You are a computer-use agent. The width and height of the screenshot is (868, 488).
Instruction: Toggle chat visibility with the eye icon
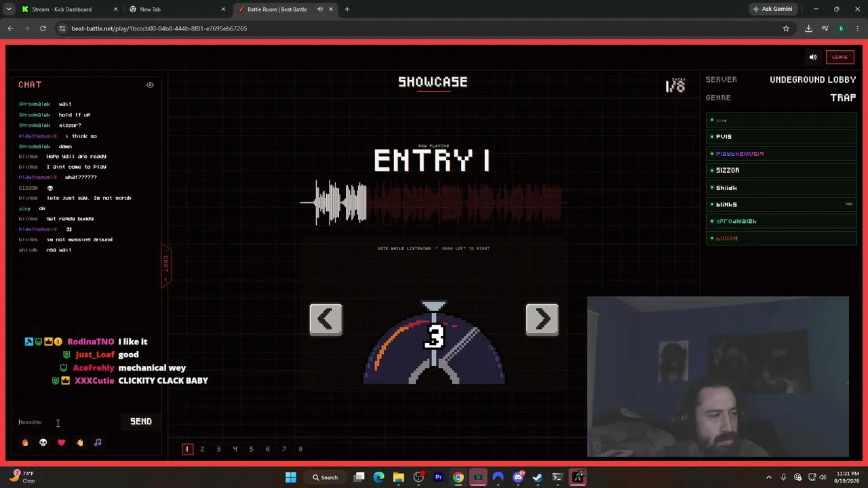tap(150, 85)
